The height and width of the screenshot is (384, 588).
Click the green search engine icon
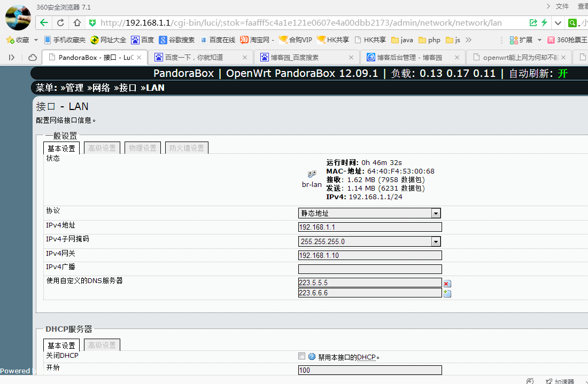point(572,23)
